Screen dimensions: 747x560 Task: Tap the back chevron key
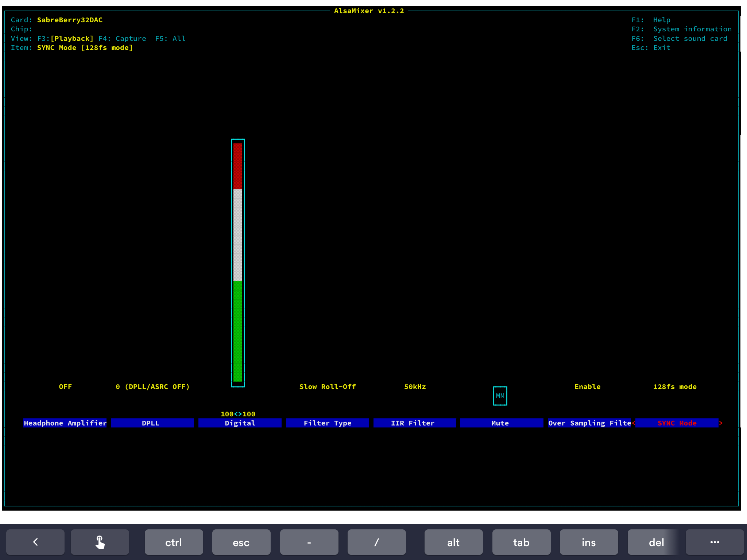(x=35, y=542)
